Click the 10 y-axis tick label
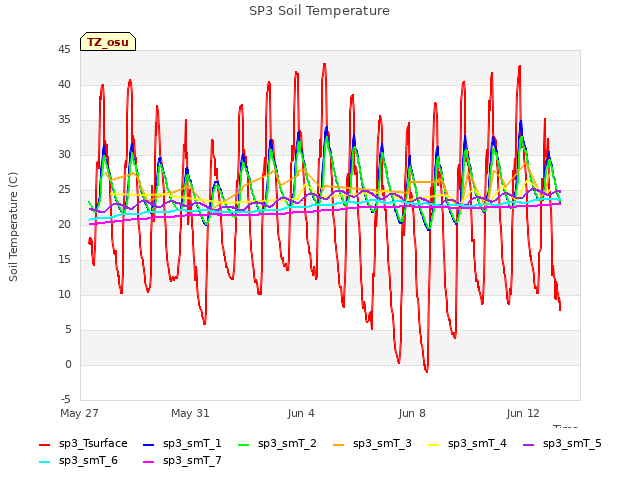Image resolution: width=640 pixels, height=480 pixels. [x=64, y=294]
